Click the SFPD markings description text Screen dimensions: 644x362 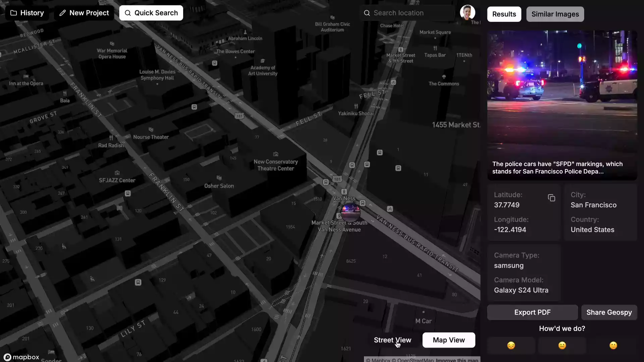(557, 168)
